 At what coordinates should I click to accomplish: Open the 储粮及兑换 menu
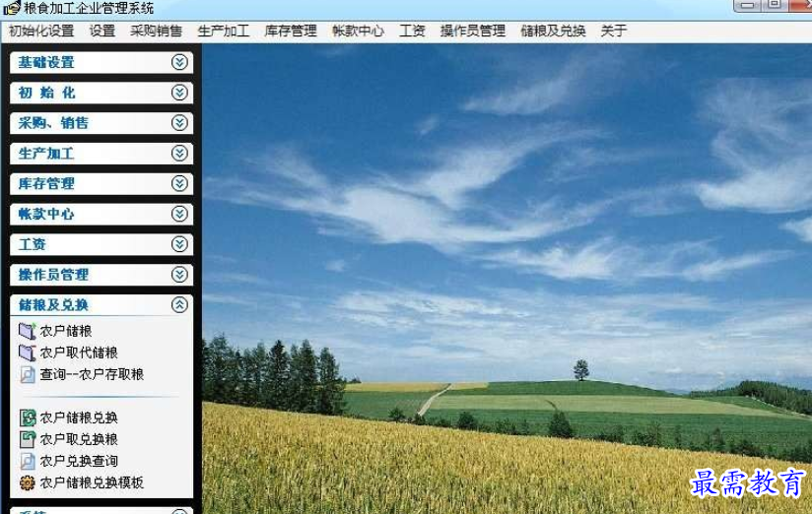(553, 31)
